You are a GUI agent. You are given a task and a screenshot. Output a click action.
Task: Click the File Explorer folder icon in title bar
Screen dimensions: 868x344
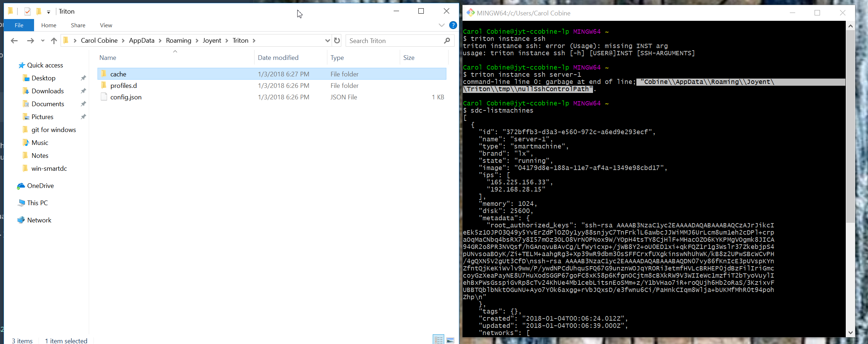click(11, 11)
